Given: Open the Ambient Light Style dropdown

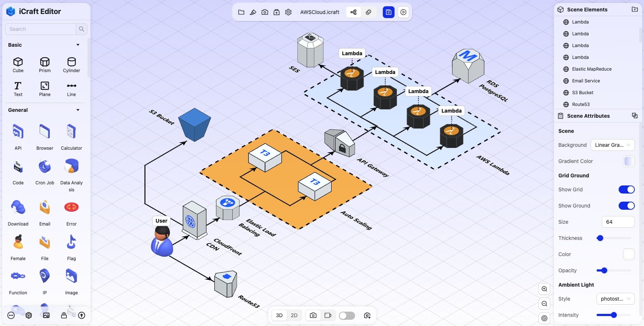Looking at the screenshot, I should pos(615,299).
